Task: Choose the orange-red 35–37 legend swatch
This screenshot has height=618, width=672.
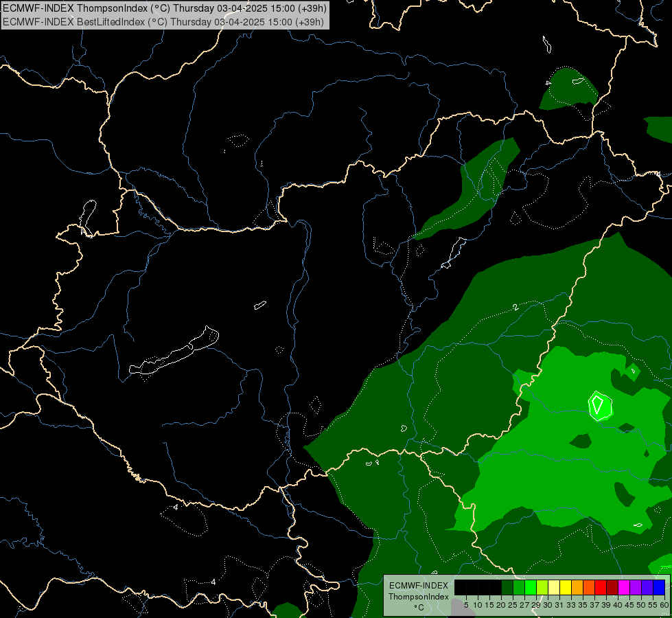Action: pyautogui.click(x=589, y=587)
